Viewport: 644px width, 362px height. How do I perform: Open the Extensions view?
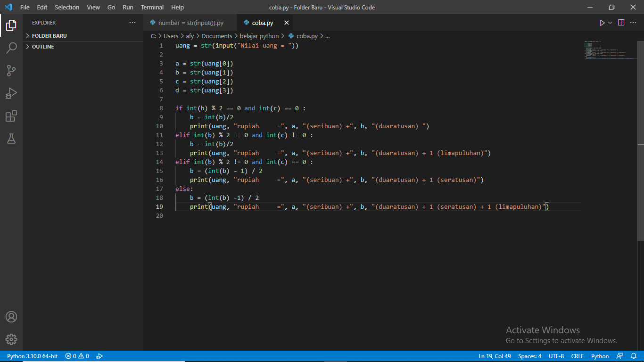pos(11,116)
